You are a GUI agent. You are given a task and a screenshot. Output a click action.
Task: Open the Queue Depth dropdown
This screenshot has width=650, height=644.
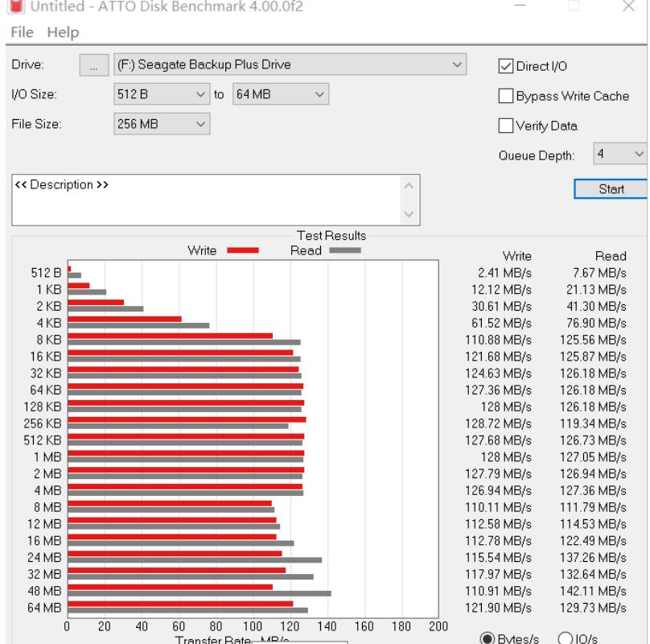tap(620, 154)
